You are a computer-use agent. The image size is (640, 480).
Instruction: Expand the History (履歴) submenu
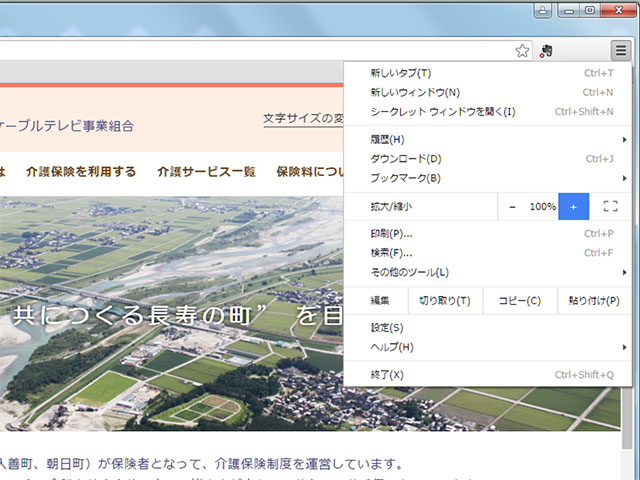[488, 140]
